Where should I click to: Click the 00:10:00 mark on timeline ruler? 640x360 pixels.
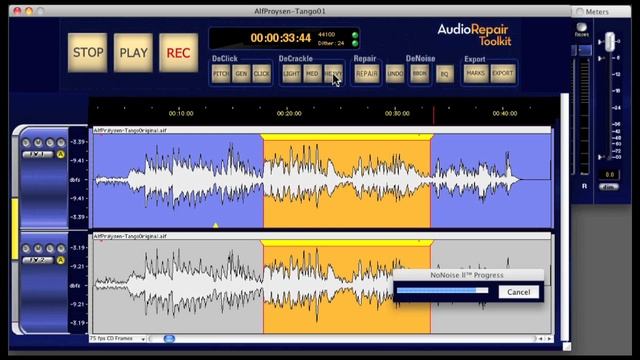[x=181, y=113]
